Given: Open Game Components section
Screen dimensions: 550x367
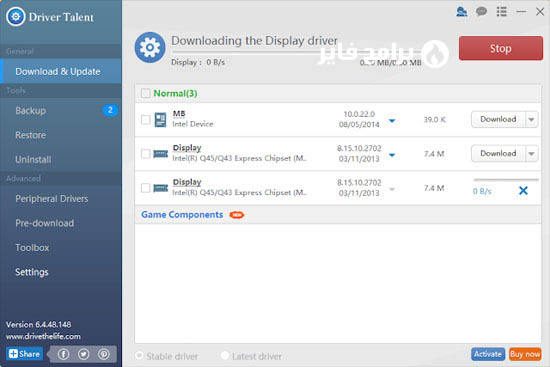Looking at the screenshot, I should coord(182,214).
